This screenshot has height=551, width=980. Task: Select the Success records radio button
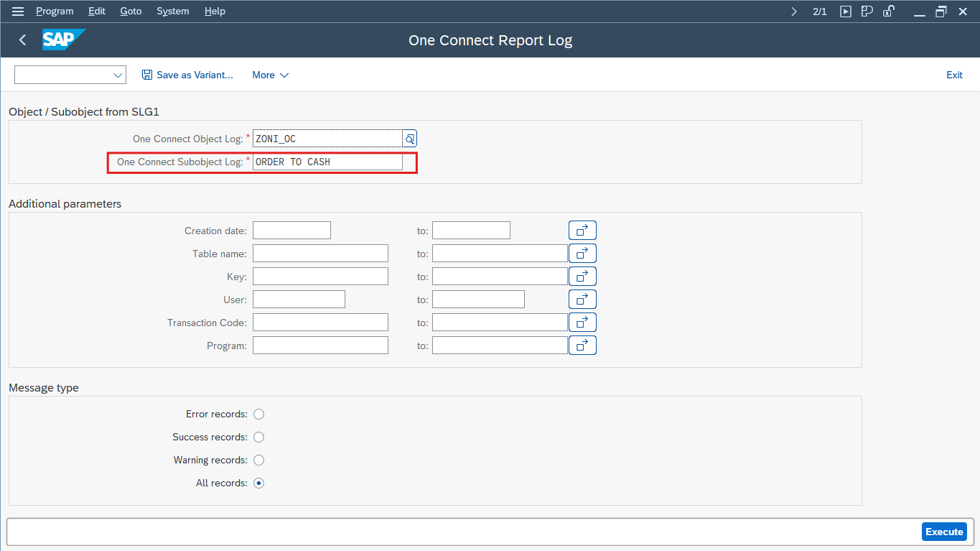259,437
